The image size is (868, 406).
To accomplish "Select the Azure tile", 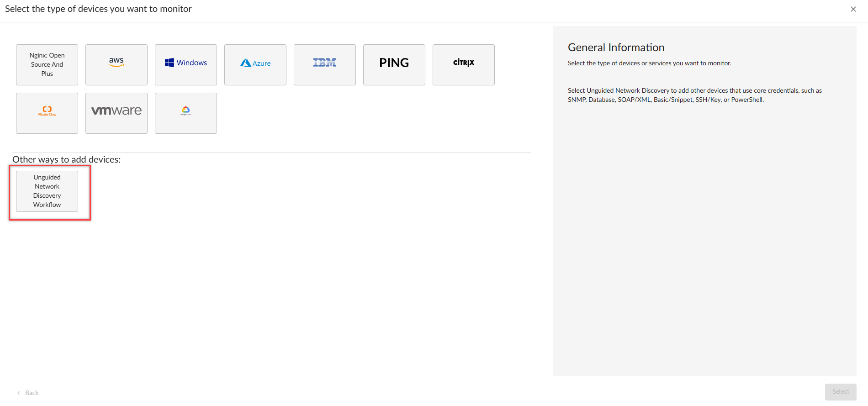I will [x=255, y=64].
